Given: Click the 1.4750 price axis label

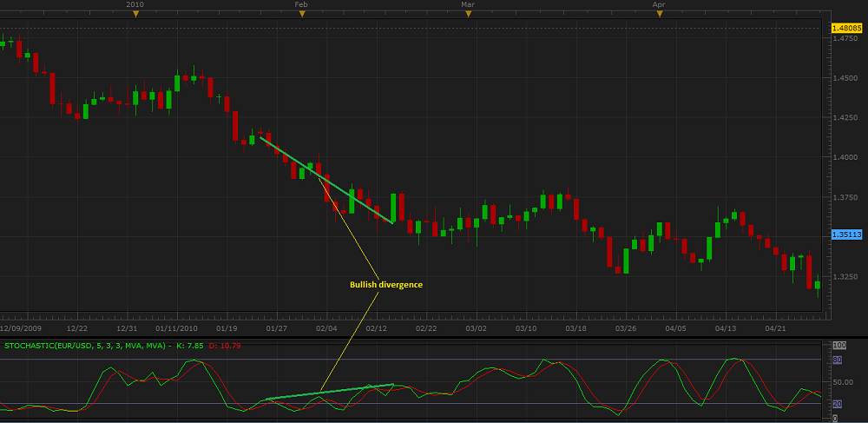Looking at the screenshot, I should (845, 38).
